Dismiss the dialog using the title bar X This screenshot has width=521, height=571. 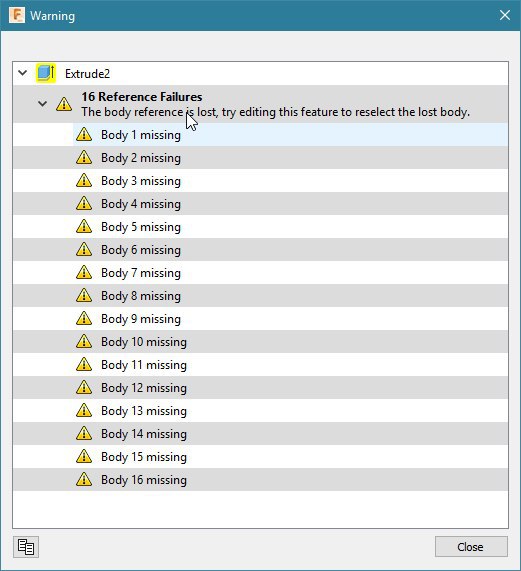(505, 15)
